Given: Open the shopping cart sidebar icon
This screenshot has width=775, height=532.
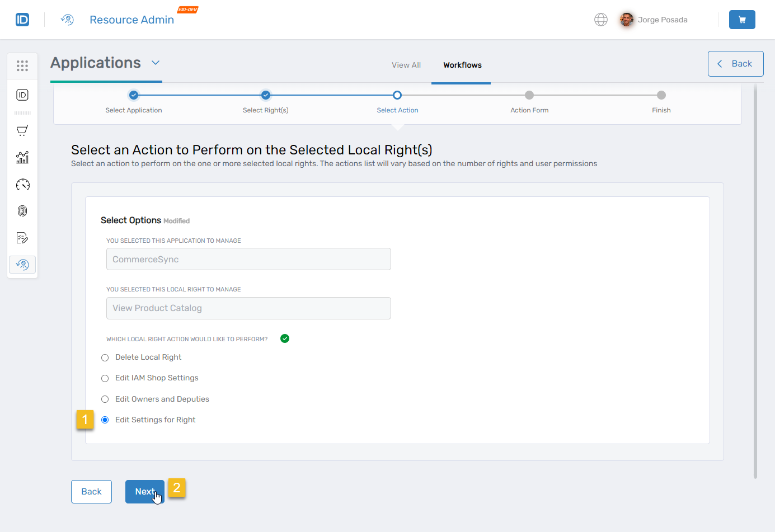Looking at the screenshot, I should coord(22,130).
